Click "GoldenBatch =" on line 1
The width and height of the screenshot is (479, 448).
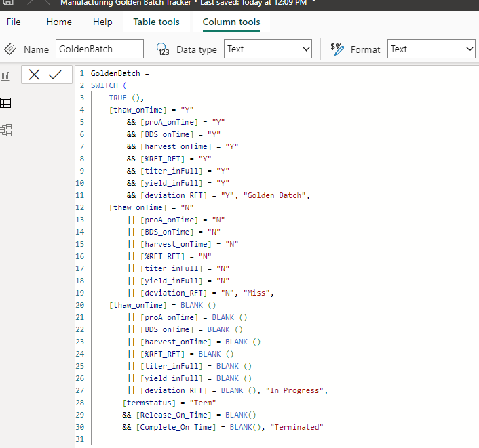point(119,73)
